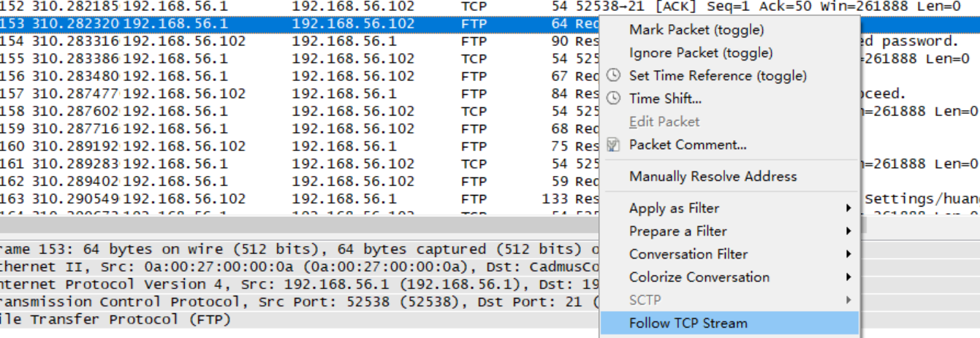Choose Manually Resolve Address

pos(713,176)
